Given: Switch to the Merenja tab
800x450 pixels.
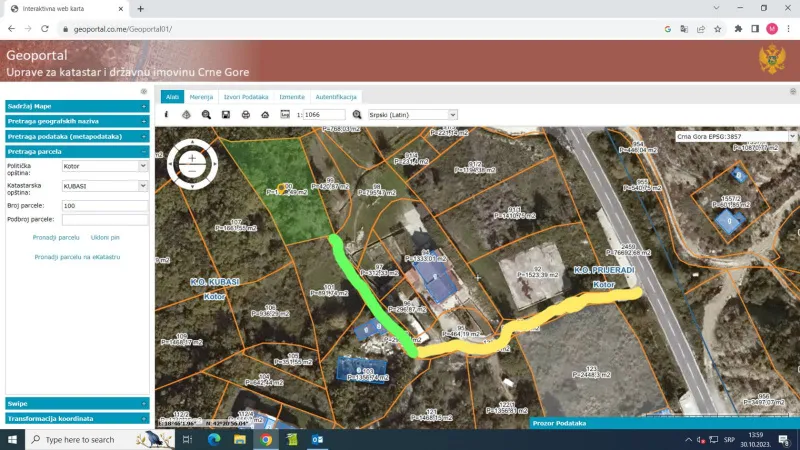Looking at the screenshot, I should click(201, 97).
